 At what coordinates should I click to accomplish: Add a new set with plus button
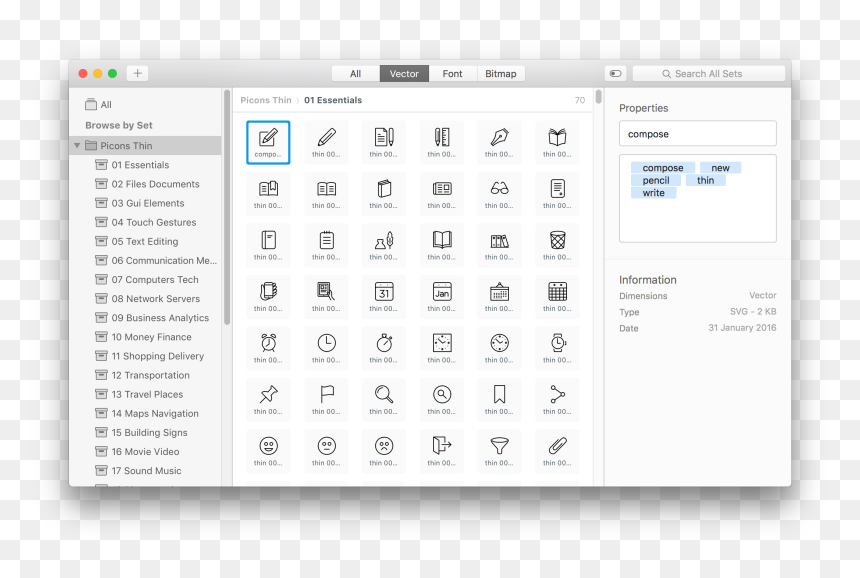click(x=138, y=73)
